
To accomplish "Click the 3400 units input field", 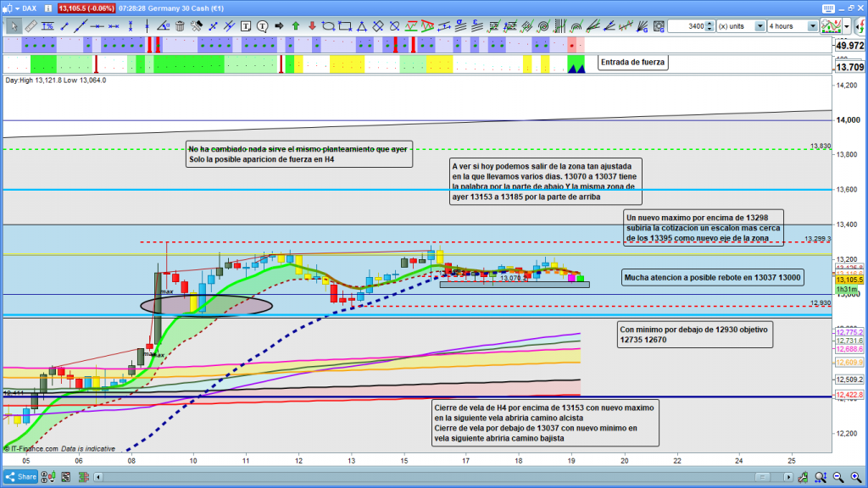I will (685, 26).
